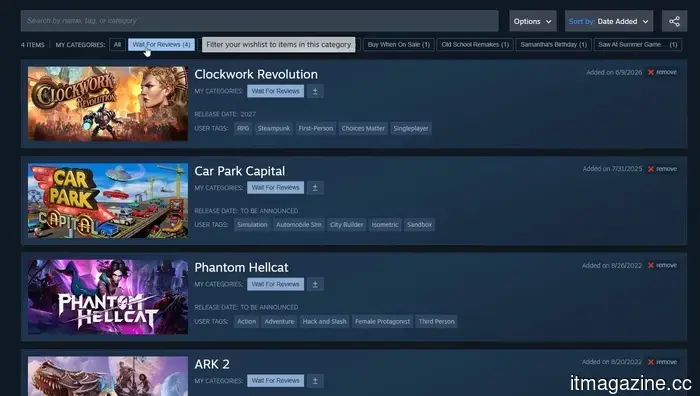
Task: Open the Sort by Date Added dropdown
Action: coord(608,21)
